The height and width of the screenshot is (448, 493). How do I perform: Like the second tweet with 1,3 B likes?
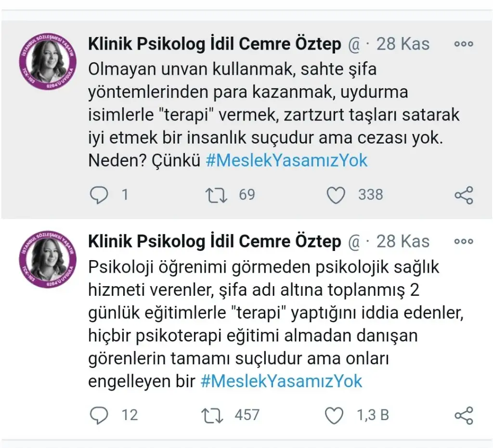coord(335,415)
